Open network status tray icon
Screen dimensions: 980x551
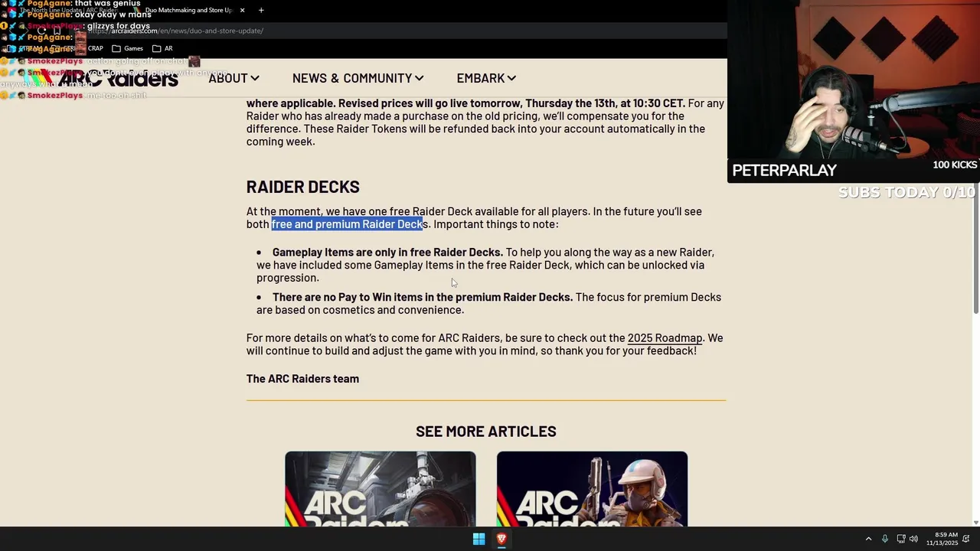[901, 539]
